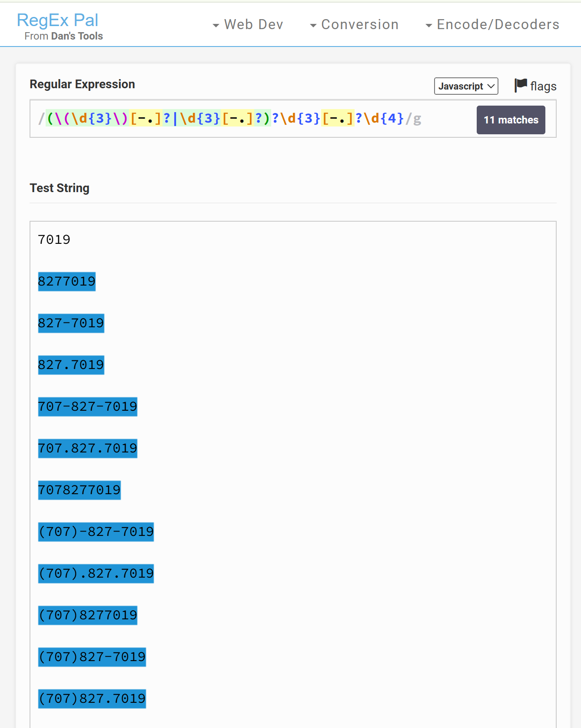Click the 707-827-7019 match
Screen dimensions: 581x728
click(87, 406)
